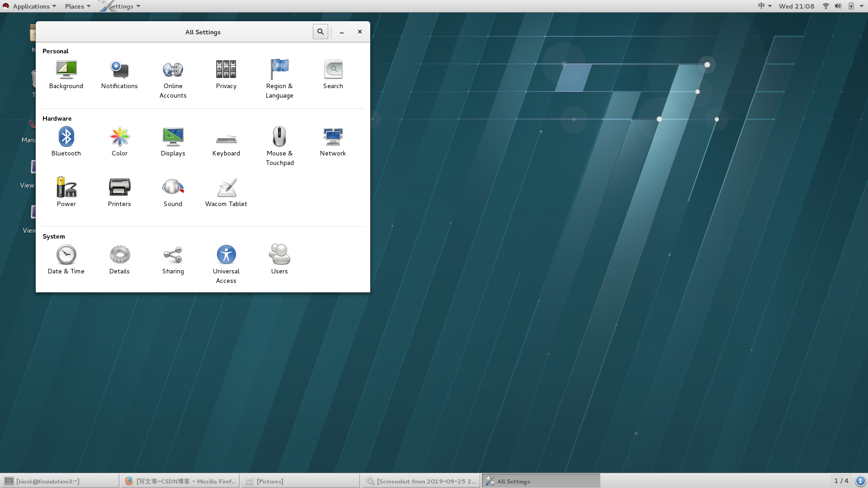Open Date & Time settings
Viewport: 868px width, 488px height.
coord(66,255)
